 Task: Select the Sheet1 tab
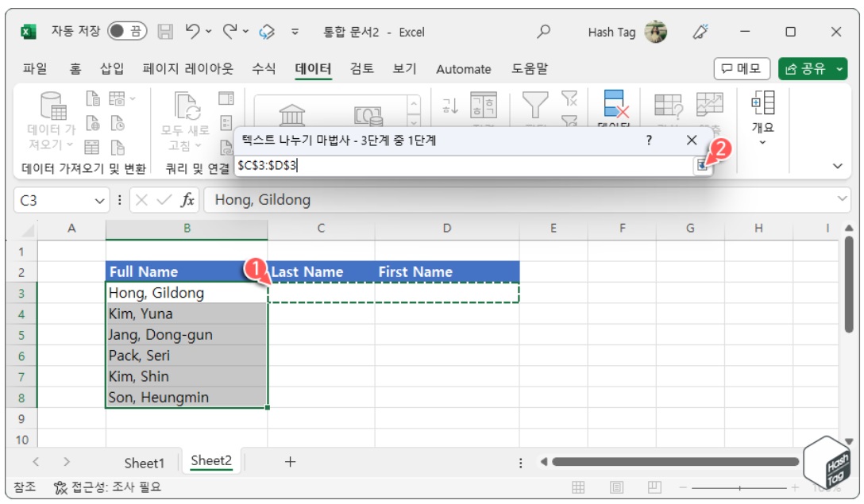[145, 464]
